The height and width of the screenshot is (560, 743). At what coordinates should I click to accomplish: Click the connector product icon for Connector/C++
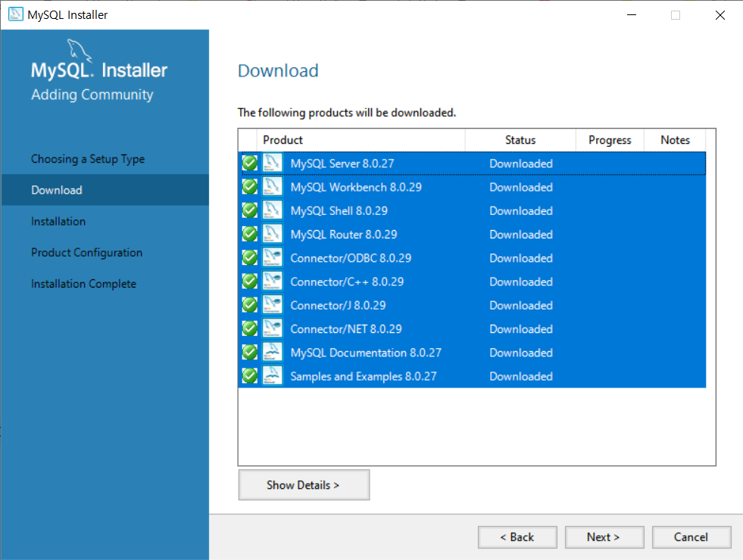273,282
